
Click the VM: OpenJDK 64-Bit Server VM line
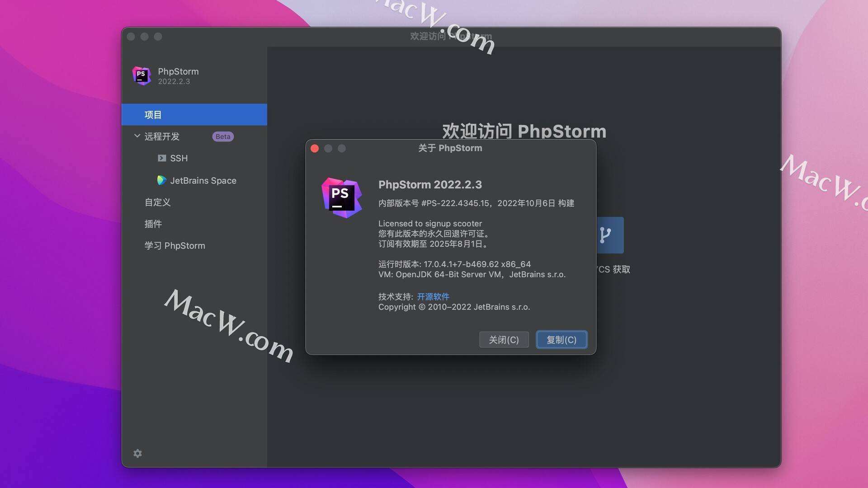click(472, 274)
